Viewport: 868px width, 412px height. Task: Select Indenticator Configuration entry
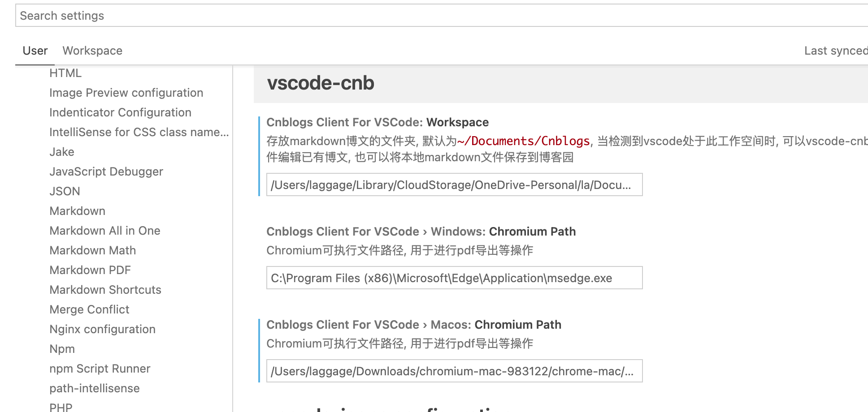pos(120,112)
